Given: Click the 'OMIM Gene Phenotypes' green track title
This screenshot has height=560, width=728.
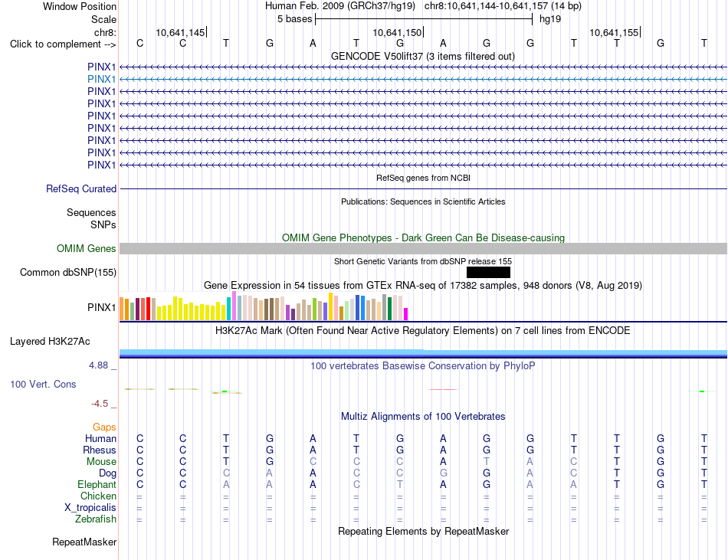Looking at the screenshot, I should (x=423, y=237).
